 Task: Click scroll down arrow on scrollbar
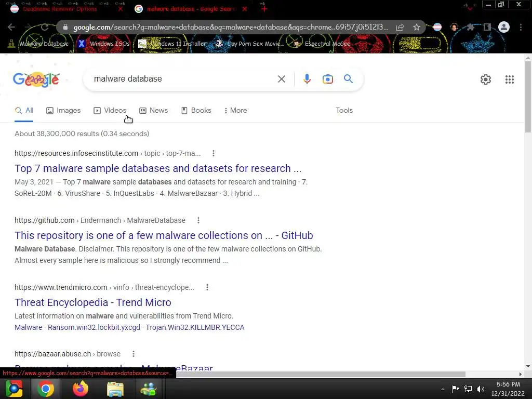(x=528, y=366)
